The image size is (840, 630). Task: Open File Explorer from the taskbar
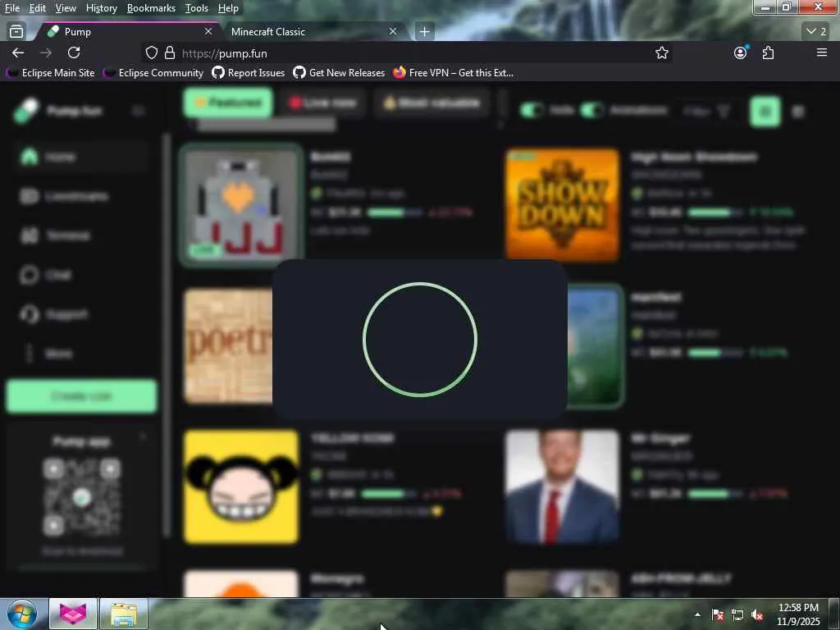[x=124, y=614]
